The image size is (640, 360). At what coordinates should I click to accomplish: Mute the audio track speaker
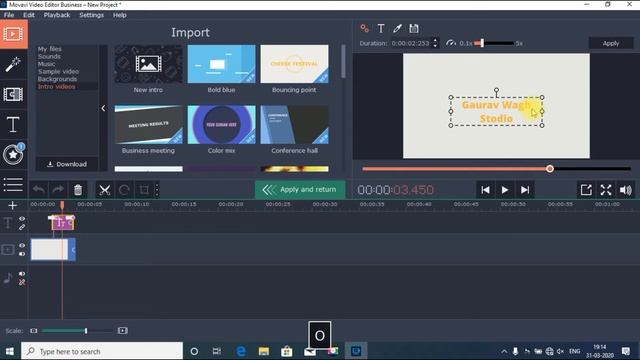[22, 273]
